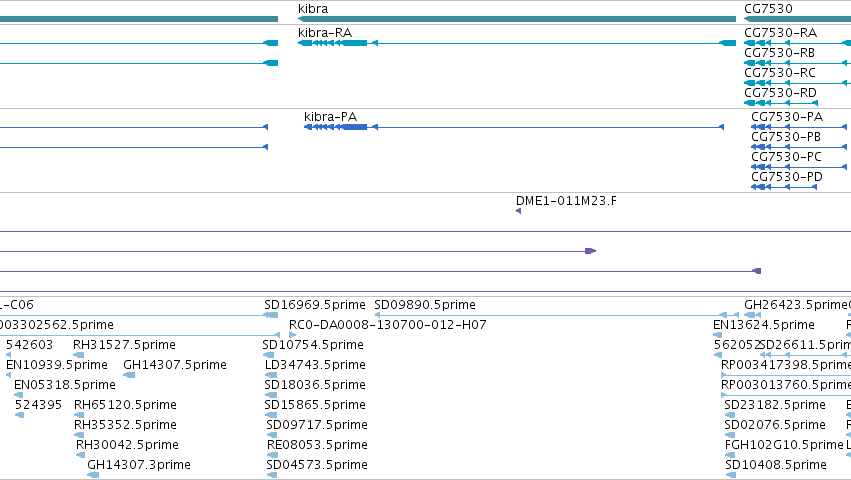Select the CG7530-PD protein label
The image size is (851, 480).
pos(786,177)
